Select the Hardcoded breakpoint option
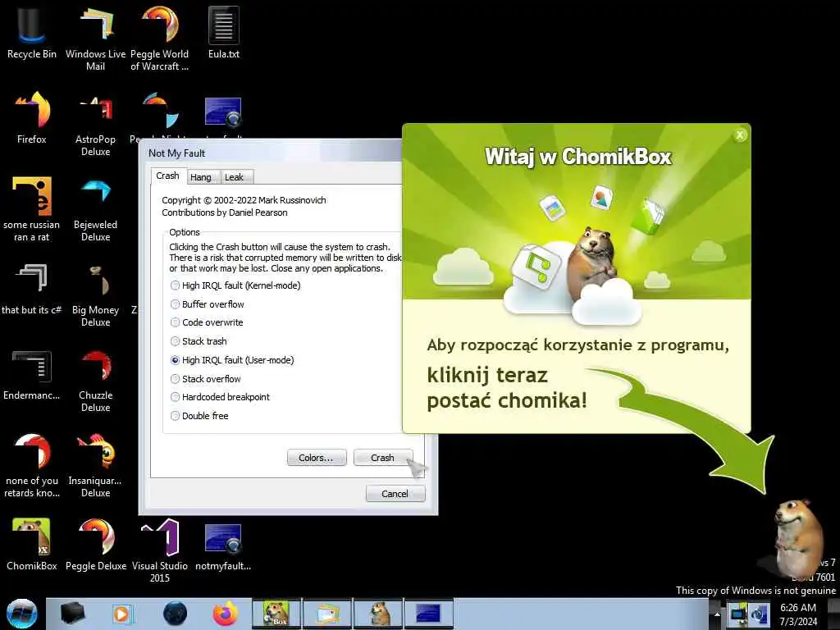This screenshot has width=840, height=630. click(220, 397)
